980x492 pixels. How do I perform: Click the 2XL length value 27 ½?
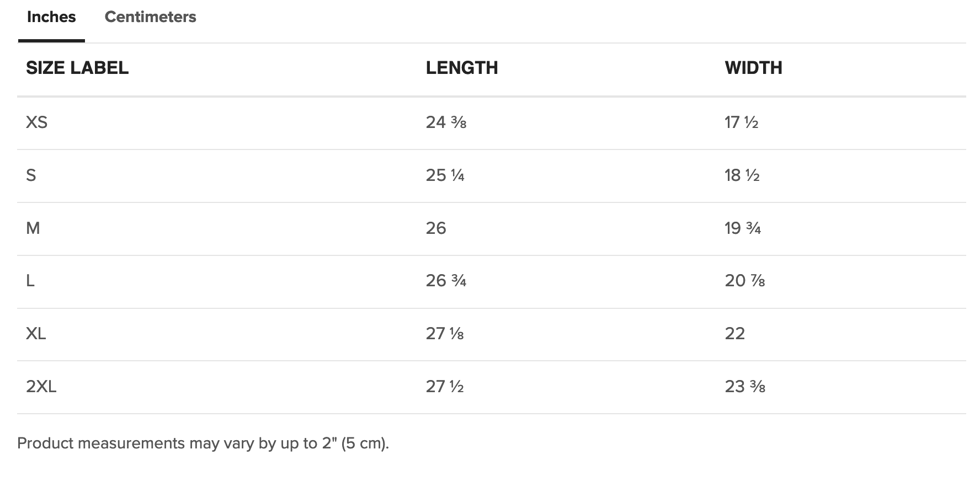[x=445, y=387]
